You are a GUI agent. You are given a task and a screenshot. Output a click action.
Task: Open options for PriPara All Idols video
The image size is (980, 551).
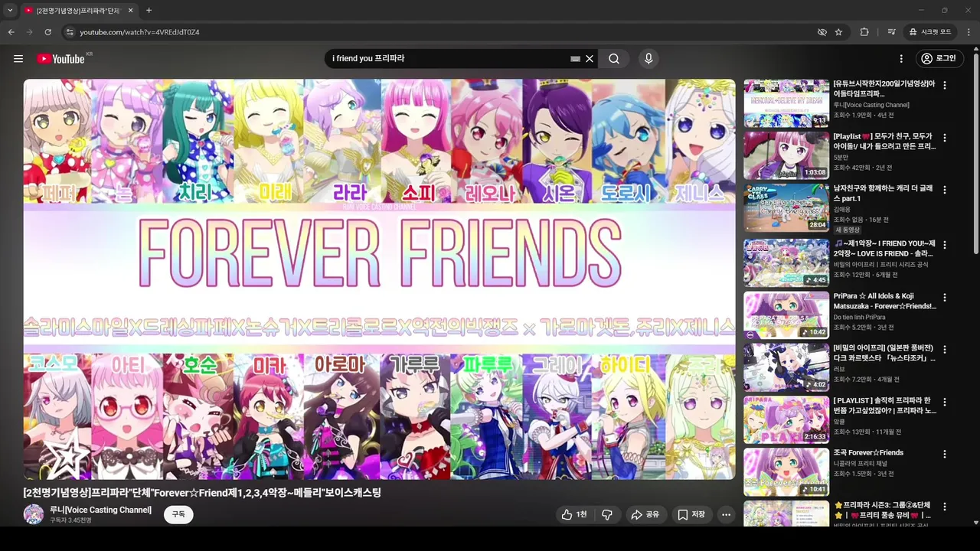945,297
